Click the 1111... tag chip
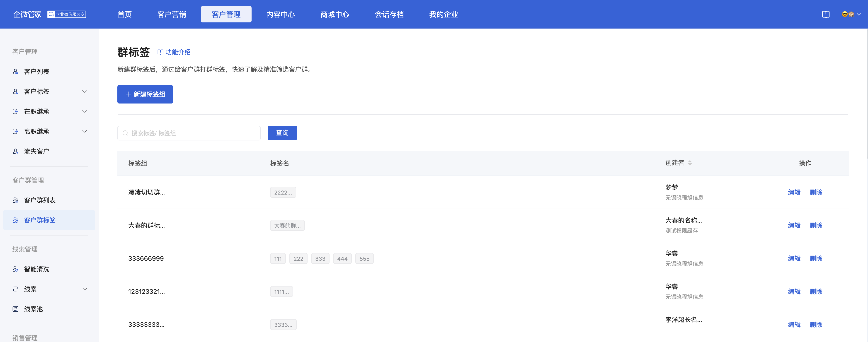Viewport: 868px width, 342px height. point(281,291)
